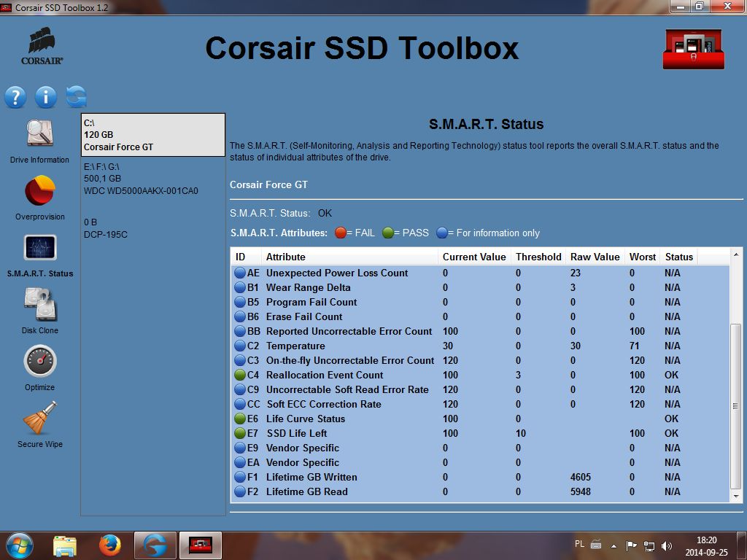Screen dimensions: 747x560
Task: Click the table scrollbar down arrow
Action: [735, 496]
